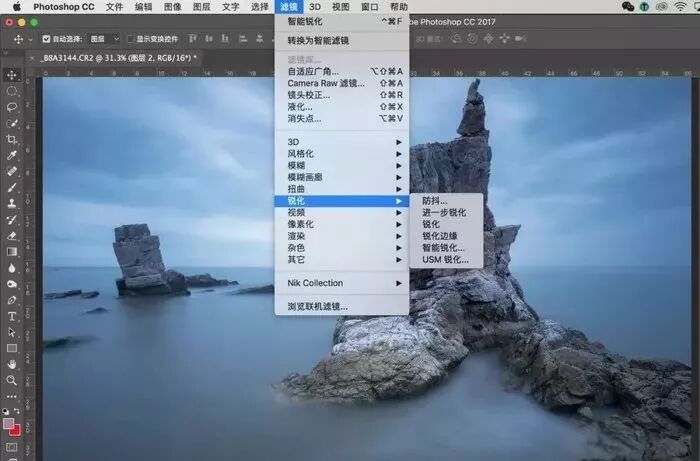This screenshot has height=461, width=700.
Task: Open the 图层 menu in menu bar
Action: pos(201,7)
